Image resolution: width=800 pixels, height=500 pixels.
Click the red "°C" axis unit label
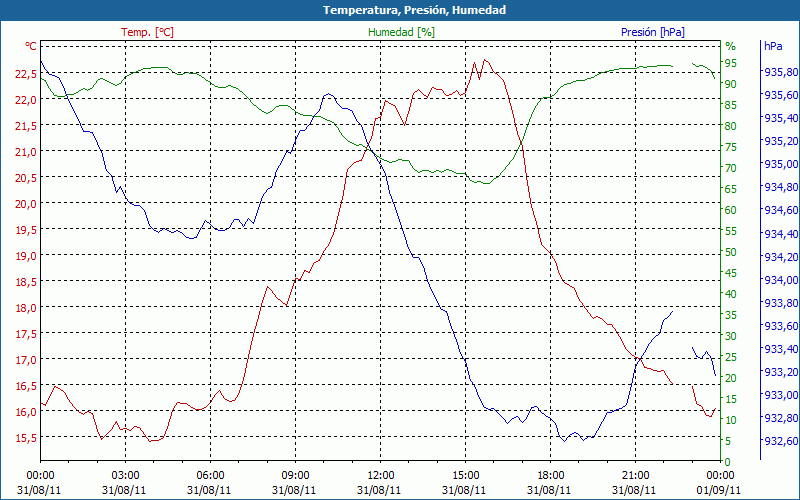(x=31, y=46)
